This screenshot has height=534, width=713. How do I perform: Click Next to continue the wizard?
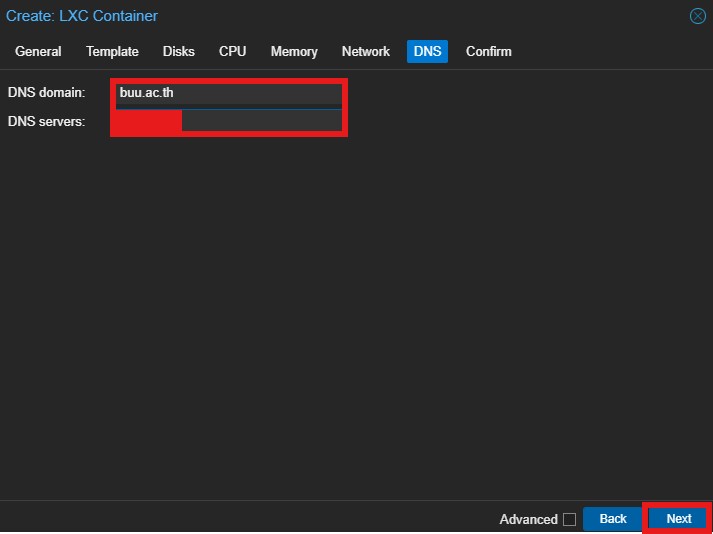pyautogui.click(x=678, y=518)
